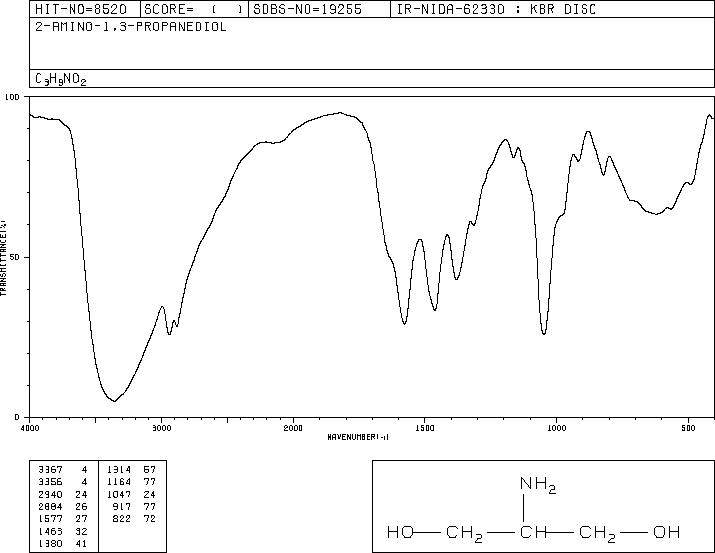Select the 1500 wavenumber axis label

[425, 428]
